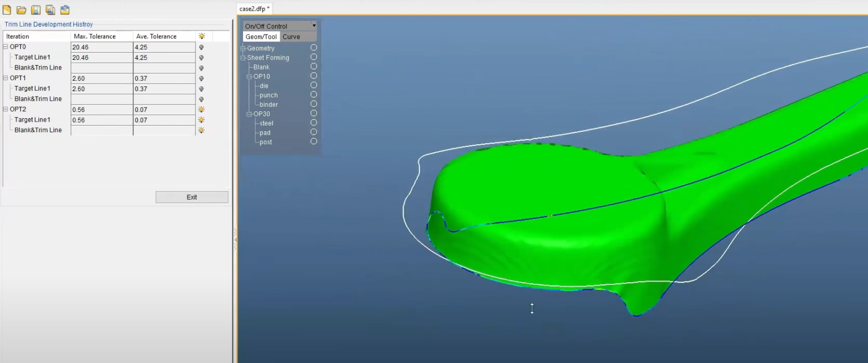Save the current project via the save icon
Viewport: 868px width, 363px height.
[x=36, y=9]
